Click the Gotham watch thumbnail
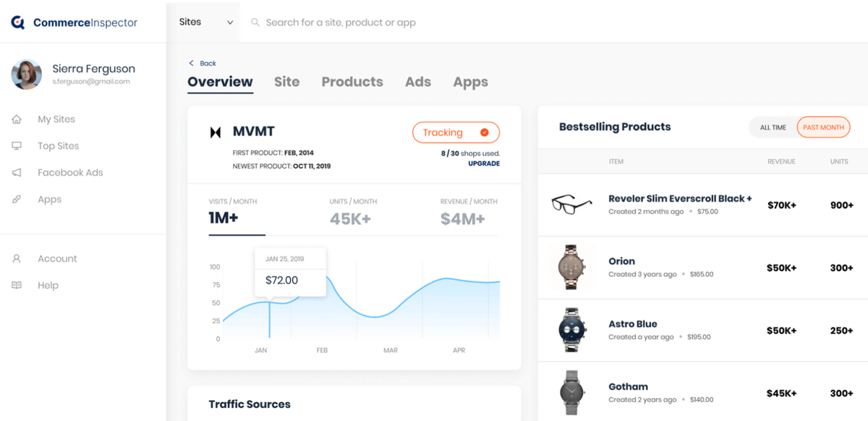The image size is (868, 421). pyautogui.click(x=571, y=393)
